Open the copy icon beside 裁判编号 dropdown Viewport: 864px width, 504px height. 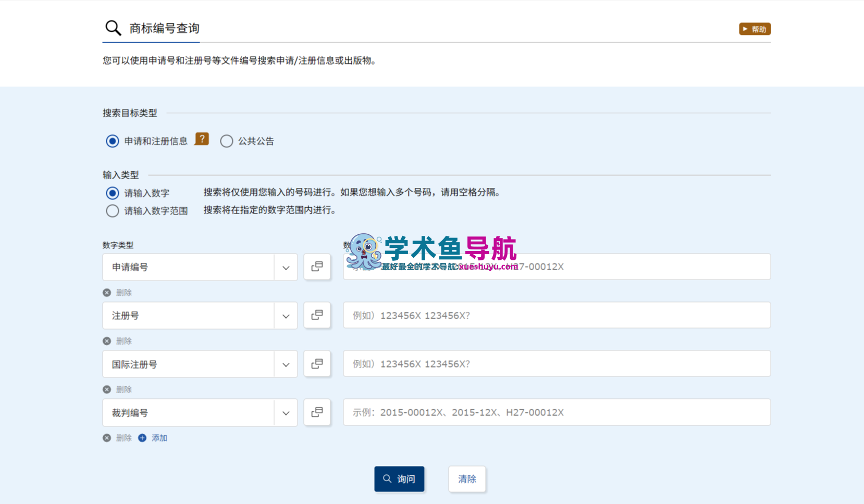pos(317,412)
